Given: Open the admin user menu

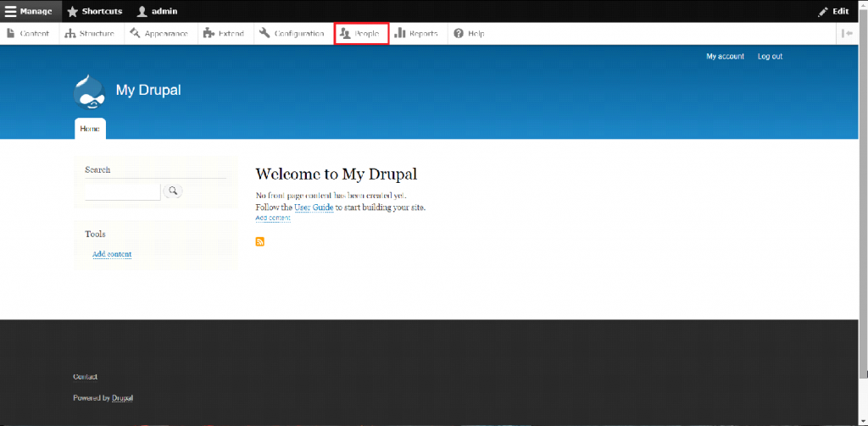Looking at the screenshot, I should click(x=157, y=11).
